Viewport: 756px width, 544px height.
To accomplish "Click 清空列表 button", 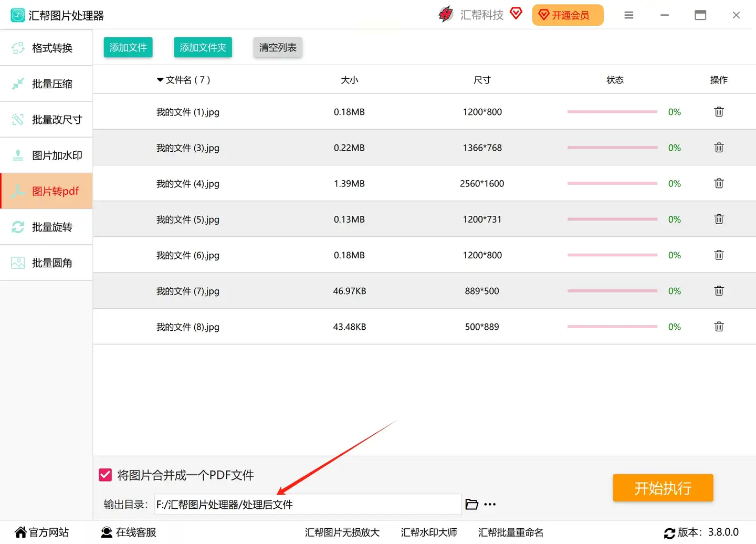I will pos(278,47).
